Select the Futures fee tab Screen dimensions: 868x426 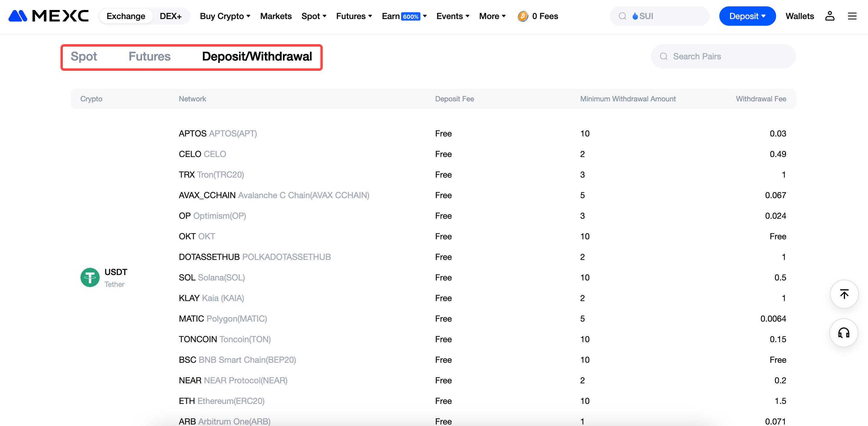[x=149, y=56]
